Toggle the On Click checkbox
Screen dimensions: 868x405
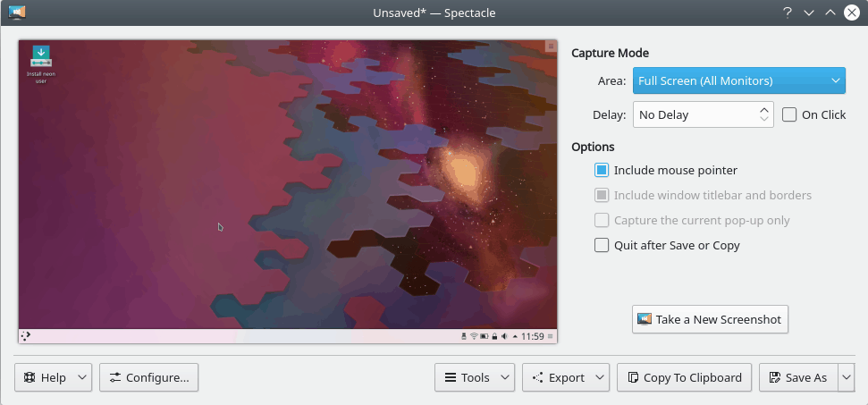[x=789, y=114]
